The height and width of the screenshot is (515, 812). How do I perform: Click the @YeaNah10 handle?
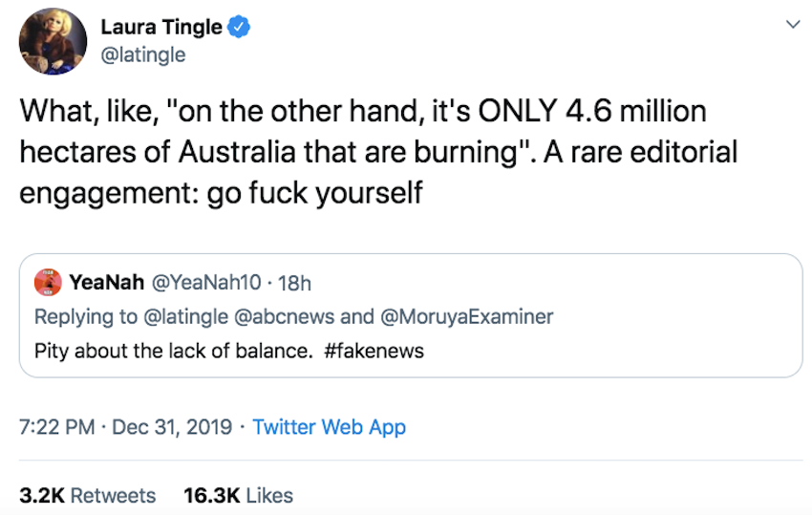[x=201, y=282]
